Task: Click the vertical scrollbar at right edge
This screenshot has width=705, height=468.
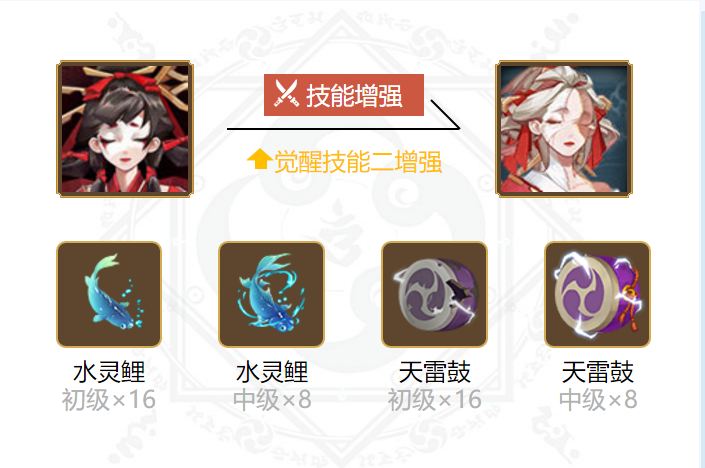Action: pos(702,234)
